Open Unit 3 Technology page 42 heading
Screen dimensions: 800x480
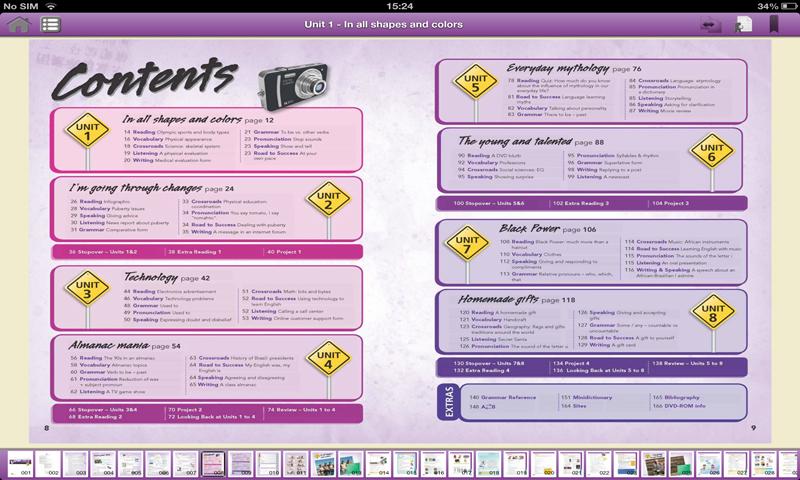click(x=167, y=277)
